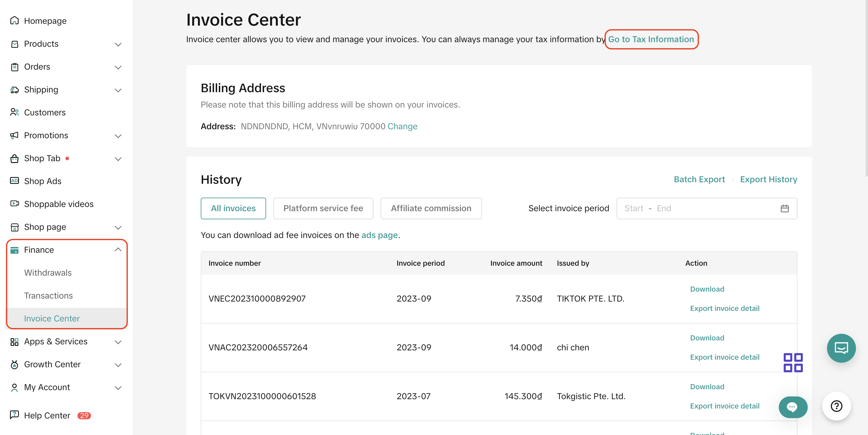Click the Start date input field

634,208
